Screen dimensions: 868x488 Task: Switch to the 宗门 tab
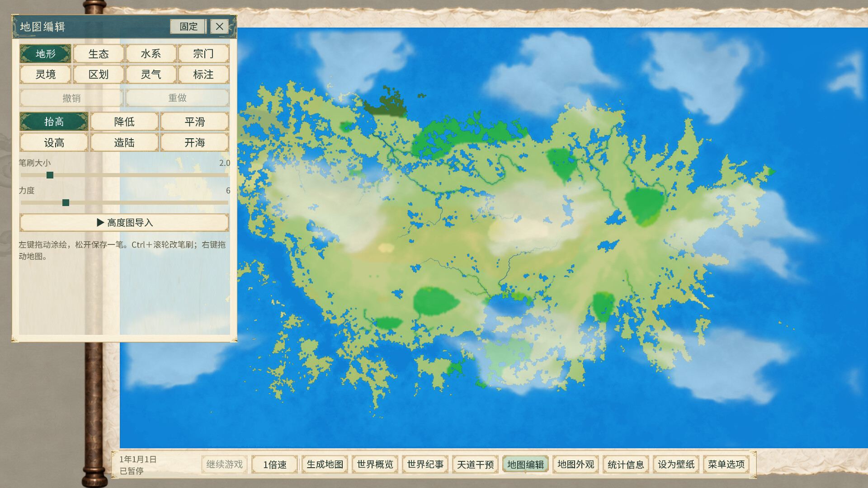pyautogui.click(x=203, y=54)
